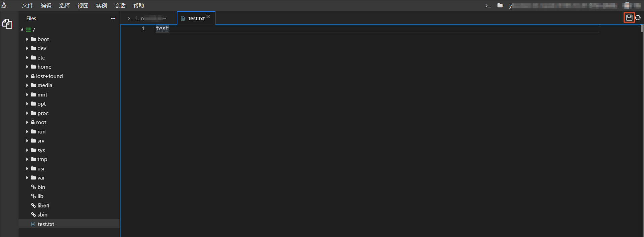
Task: Open the terminal icon in top bar
Action: click(x=488, y=6)
